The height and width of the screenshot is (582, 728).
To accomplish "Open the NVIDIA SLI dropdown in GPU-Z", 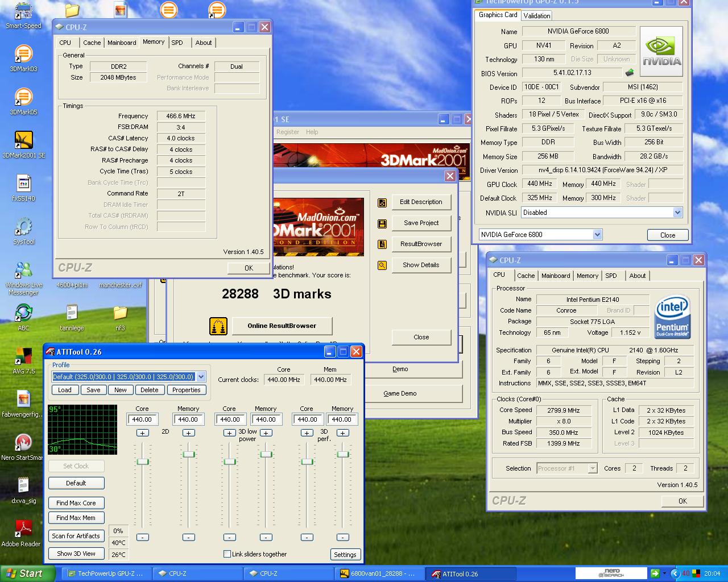I will (677, 213).
